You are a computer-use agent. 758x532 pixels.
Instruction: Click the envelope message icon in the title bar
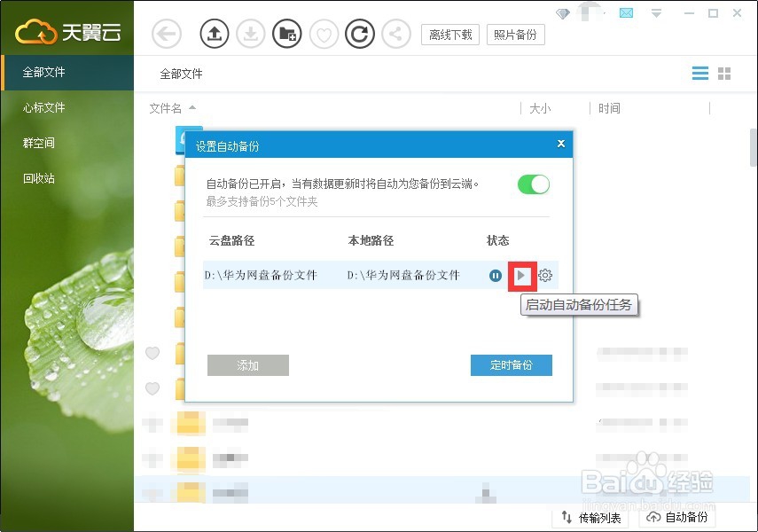[625, 12]
